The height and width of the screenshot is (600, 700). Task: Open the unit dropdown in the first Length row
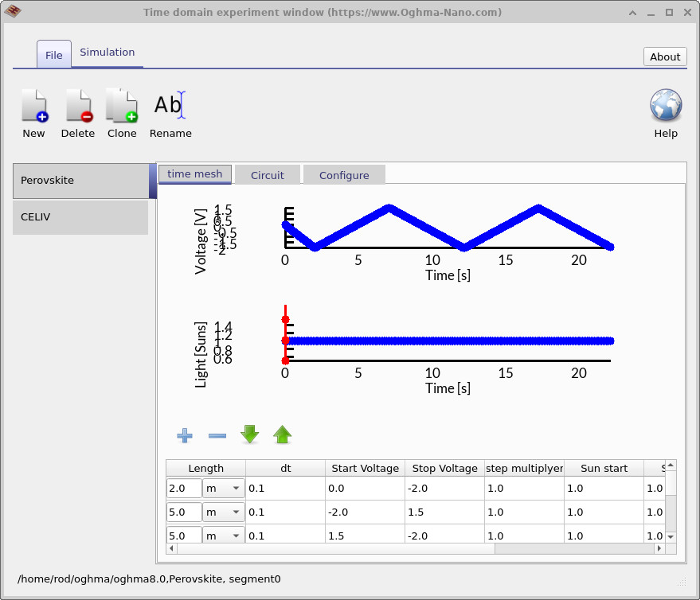(x=223, y=488)
